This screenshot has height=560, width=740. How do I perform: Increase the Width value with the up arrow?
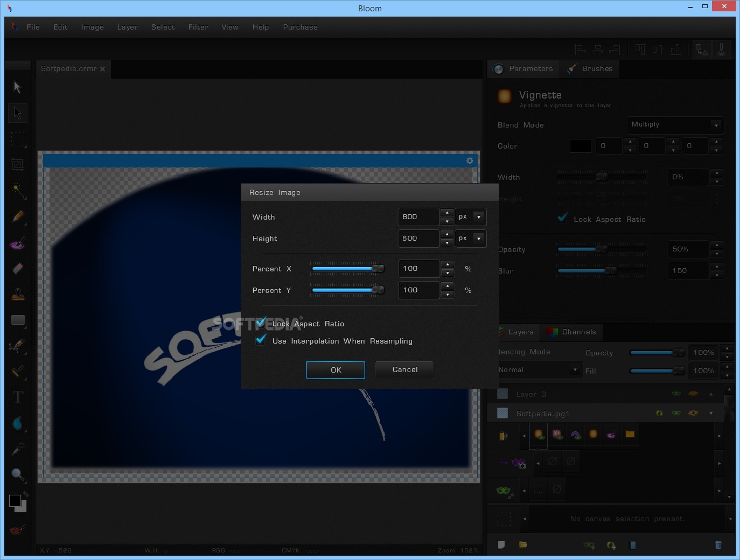point(447,213)
